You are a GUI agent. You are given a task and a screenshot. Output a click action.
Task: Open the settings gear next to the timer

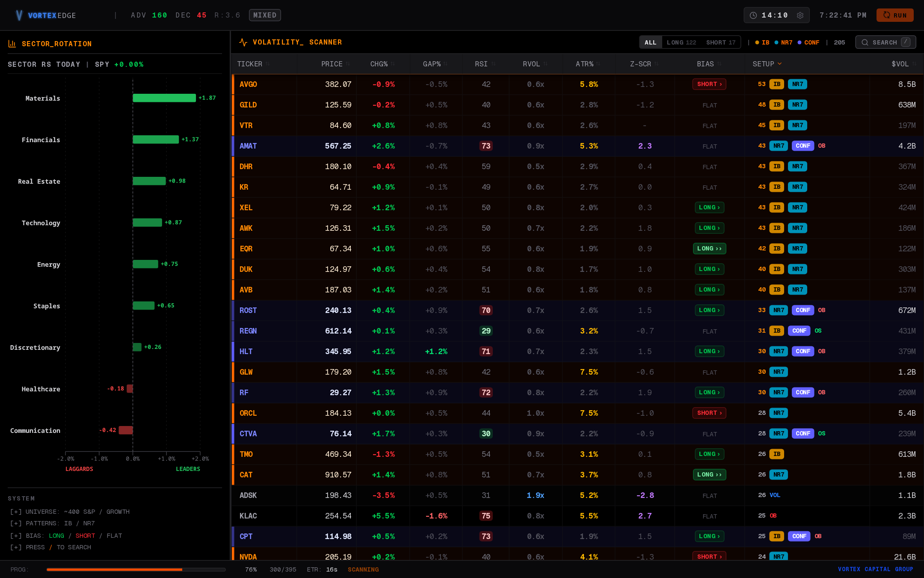(x=800, y=15)
